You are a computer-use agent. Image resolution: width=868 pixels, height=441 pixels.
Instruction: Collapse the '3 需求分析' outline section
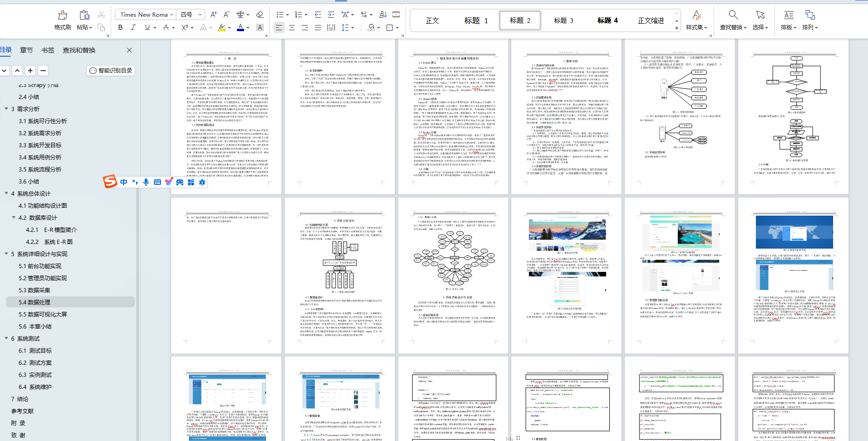(7, 109)
